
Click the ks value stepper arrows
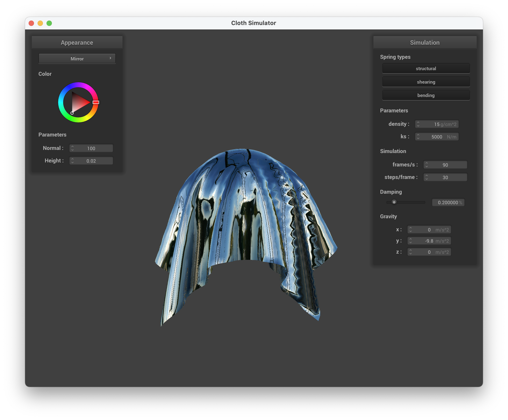[x=418, y=136]
